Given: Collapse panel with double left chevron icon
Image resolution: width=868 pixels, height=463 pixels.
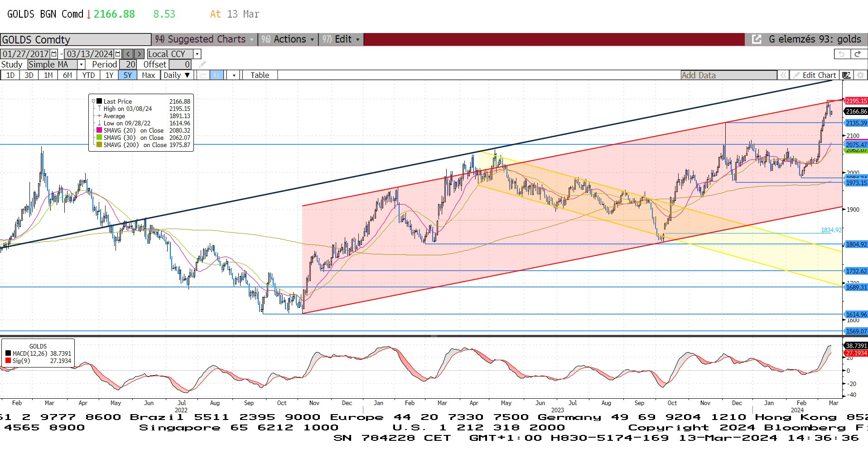Looking at the screenshot, I should click(783, 75).
